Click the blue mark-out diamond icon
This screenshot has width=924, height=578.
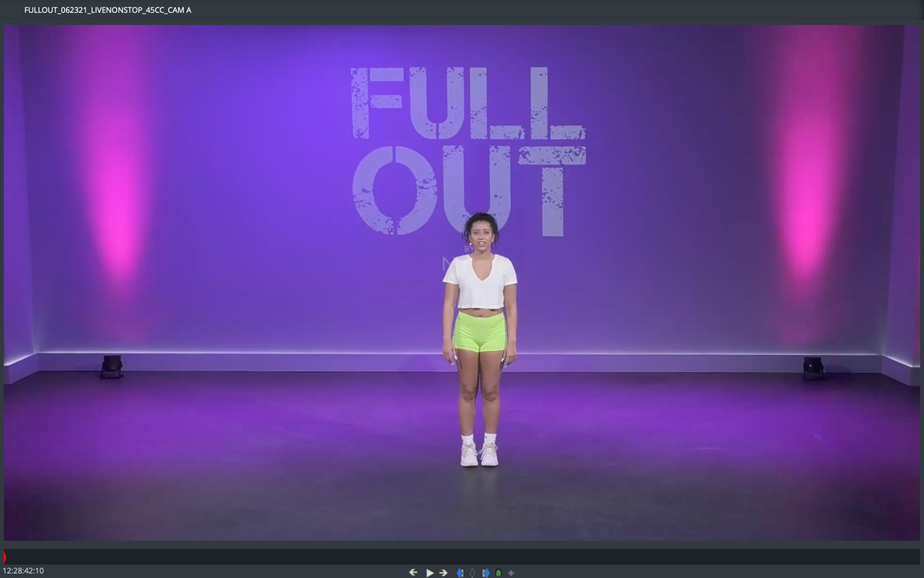click(x=486, y=572)
